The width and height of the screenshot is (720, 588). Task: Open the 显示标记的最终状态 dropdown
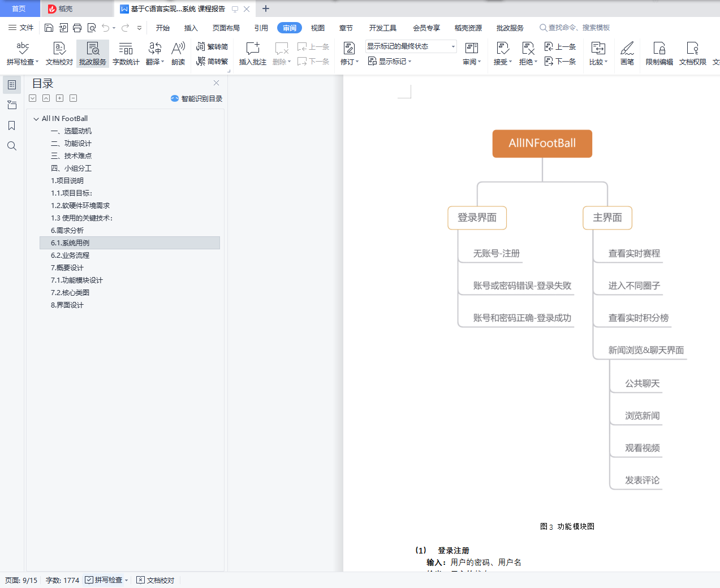[411, 46]
